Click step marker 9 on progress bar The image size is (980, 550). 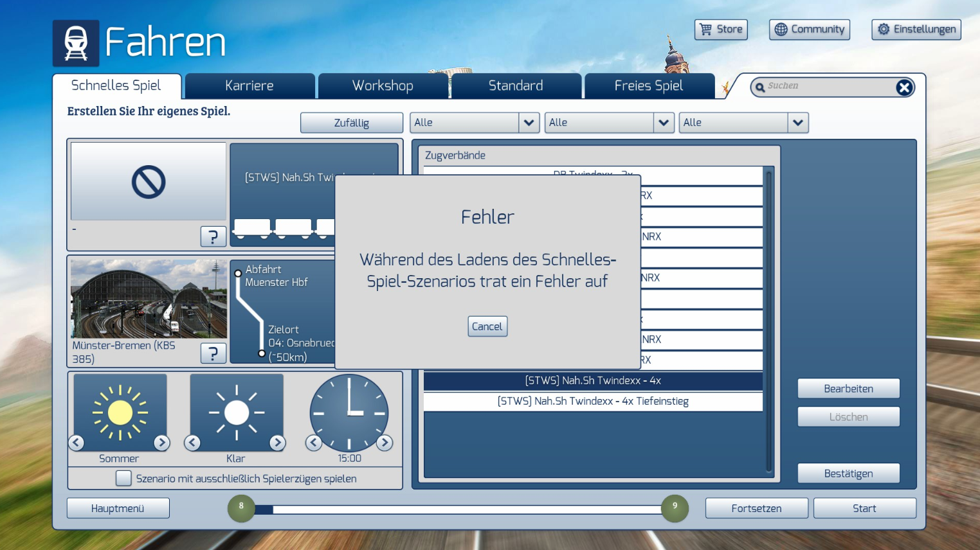pyautogui.click(x=675, y=508)
